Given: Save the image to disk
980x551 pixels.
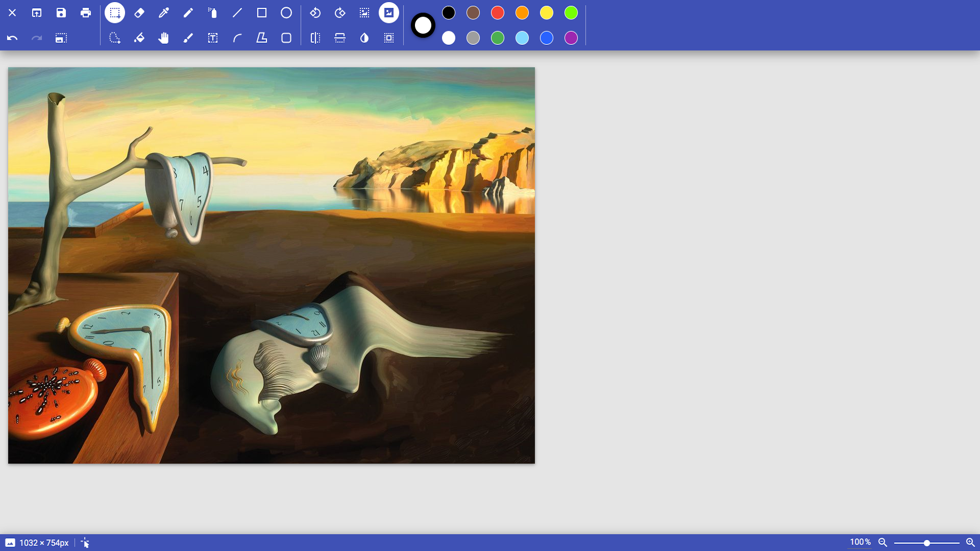Looking at the screenshot, I should click(61, 13).
